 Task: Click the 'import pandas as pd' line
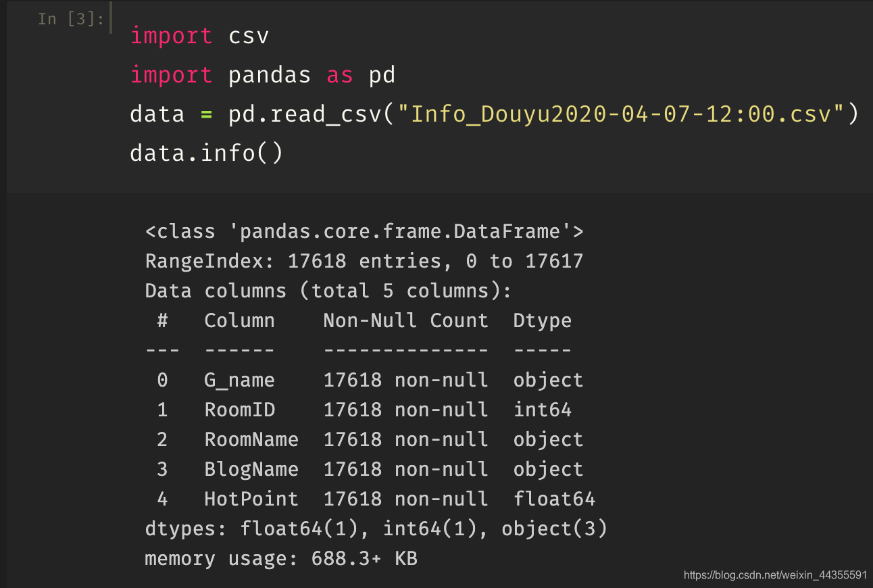pos(262,74)
